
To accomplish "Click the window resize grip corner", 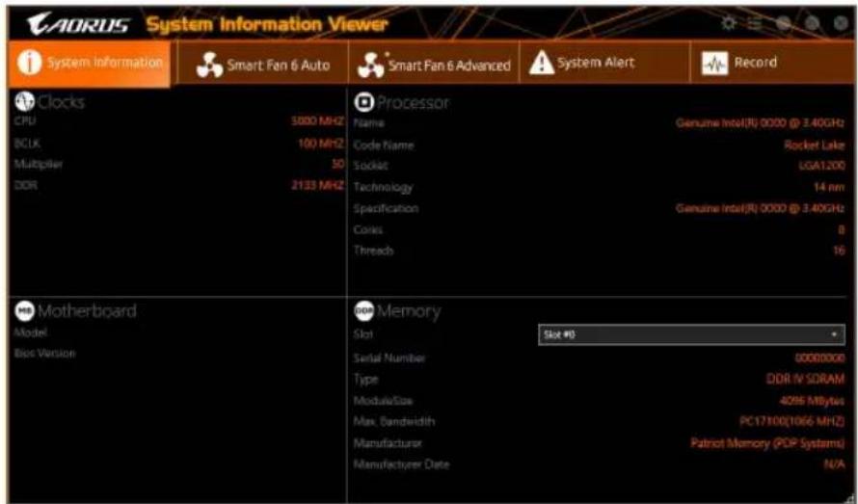I will (x=849, y=497).
